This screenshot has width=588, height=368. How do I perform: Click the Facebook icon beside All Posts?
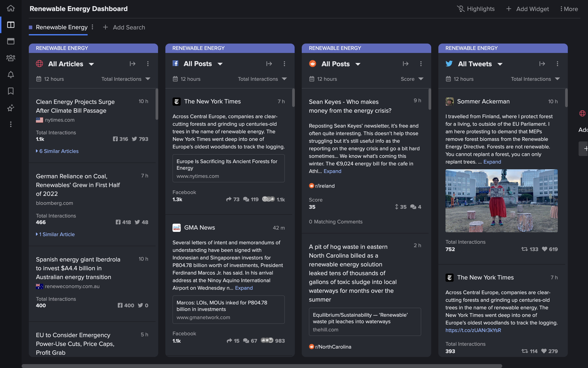tap(175, 64)
